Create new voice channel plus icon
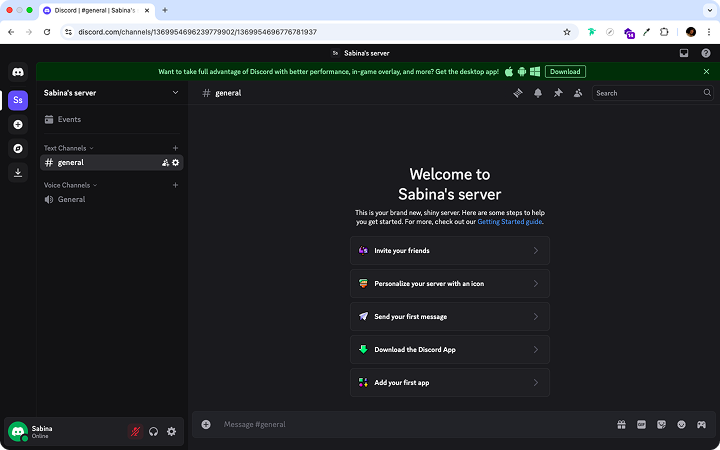 [175, 185]
